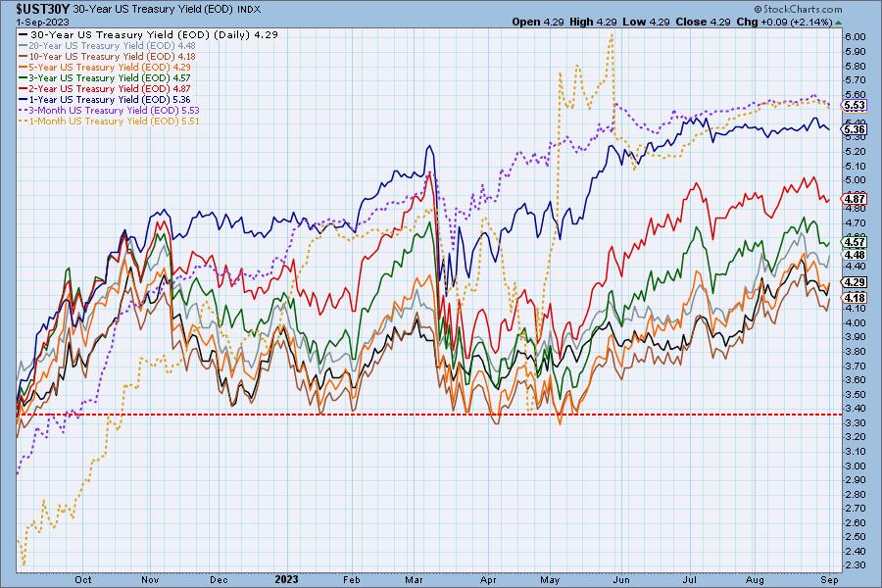Click the $UST30Y ticker symbol

click(x=43, y=9)
